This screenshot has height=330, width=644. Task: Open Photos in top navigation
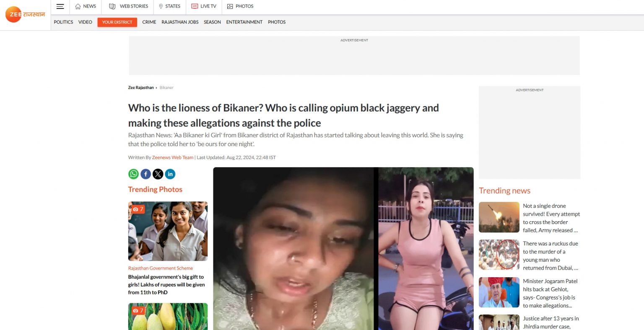click(240, 6)
